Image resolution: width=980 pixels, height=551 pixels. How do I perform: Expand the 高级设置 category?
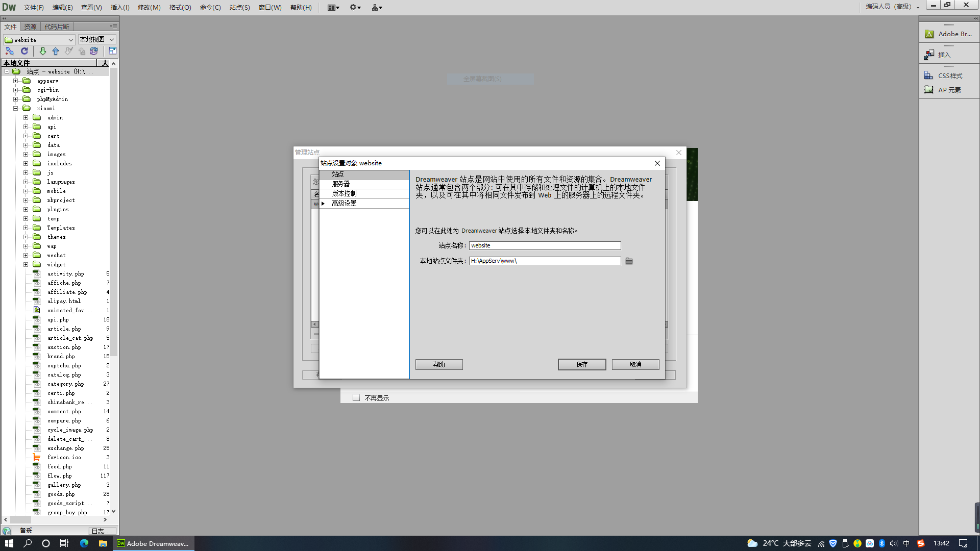click(323, 204)
